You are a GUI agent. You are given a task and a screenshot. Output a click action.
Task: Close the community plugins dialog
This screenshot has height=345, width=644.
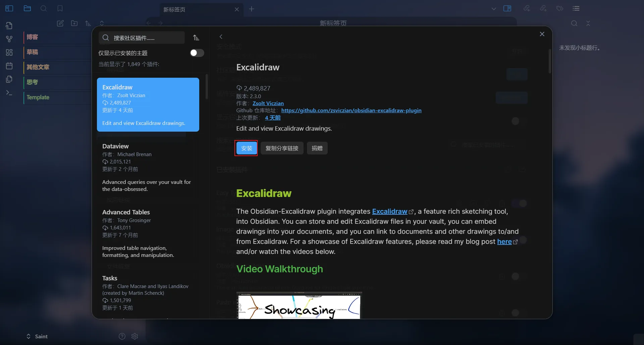tap(542, 34)
